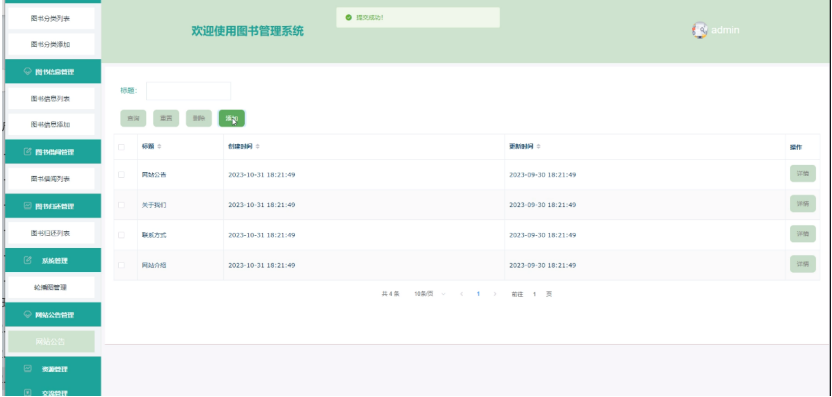Tick the select-all checkbox in table header
Viewport: 832px width, 397px height.
[x=122, y=147]
